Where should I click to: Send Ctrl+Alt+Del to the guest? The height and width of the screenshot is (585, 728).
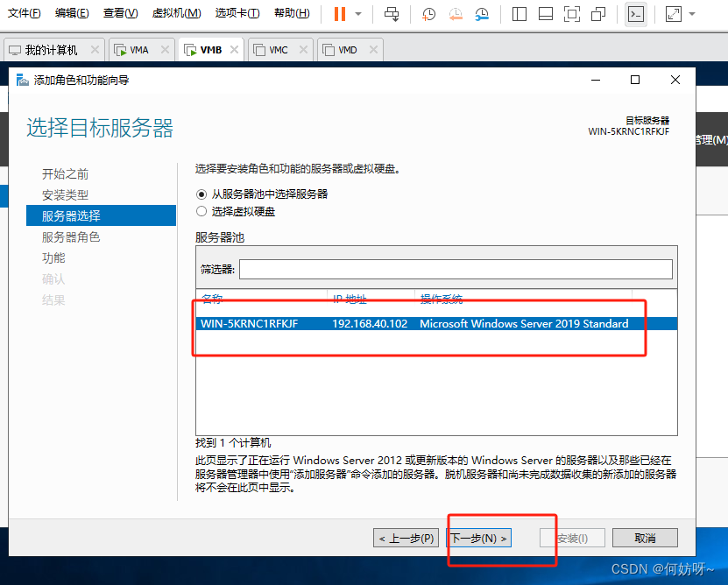pos(393,14)
